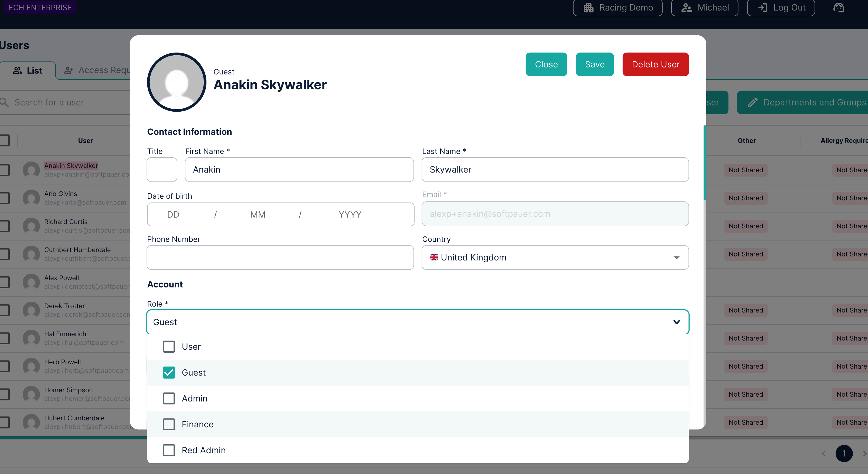Click Hubert Cumberdale avatar icon
Viewport: 868px width, 474px height.
click(31, 422)
